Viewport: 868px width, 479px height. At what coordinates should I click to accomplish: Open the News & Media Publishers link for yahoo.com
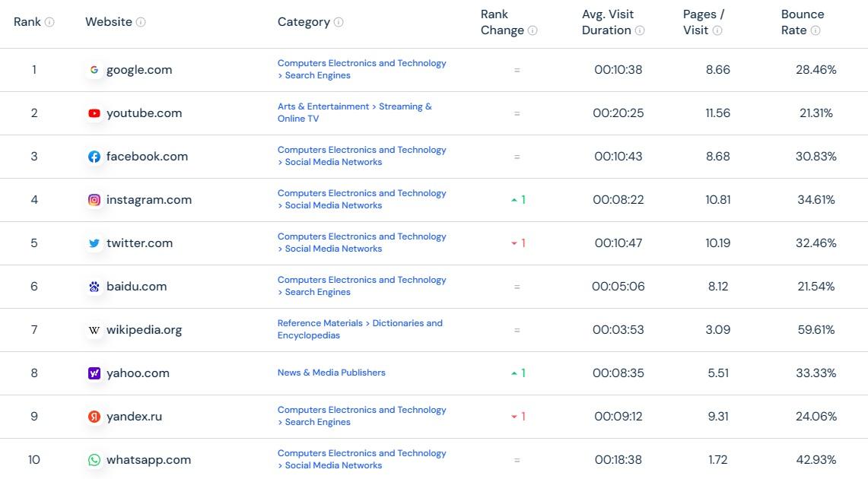click(331, 373)
